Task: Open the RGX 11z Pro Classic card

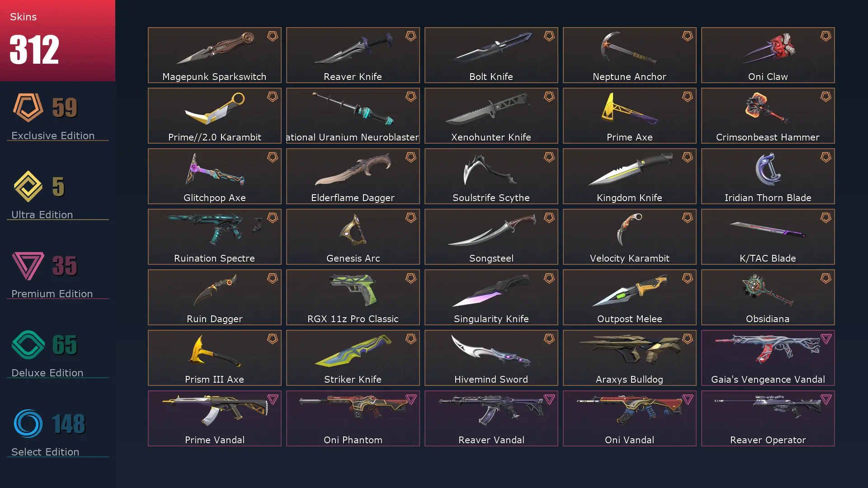Action: (x=353, y=297)
